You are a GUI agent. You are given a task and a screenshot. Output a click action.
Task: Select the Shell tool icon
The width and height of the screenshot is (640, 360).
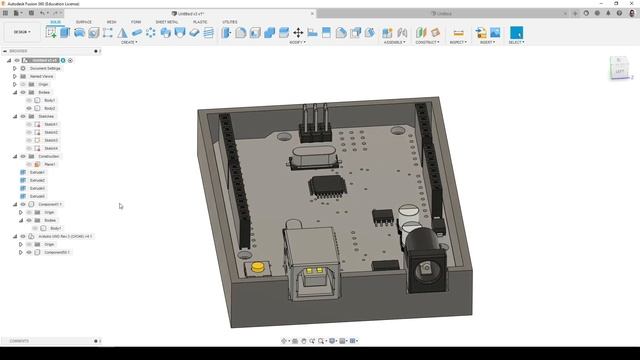[x=255, y=33]
